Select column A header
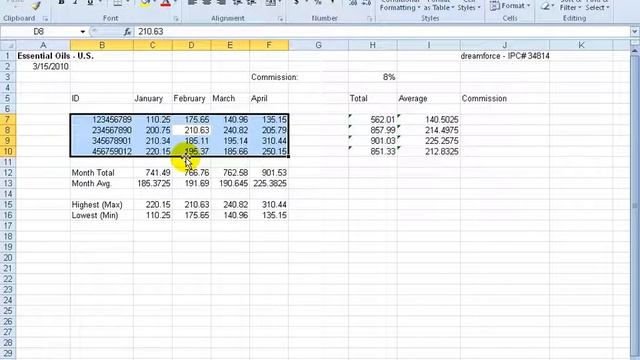The height and width of the screenshot is (360, 640). tap(43, 45)
